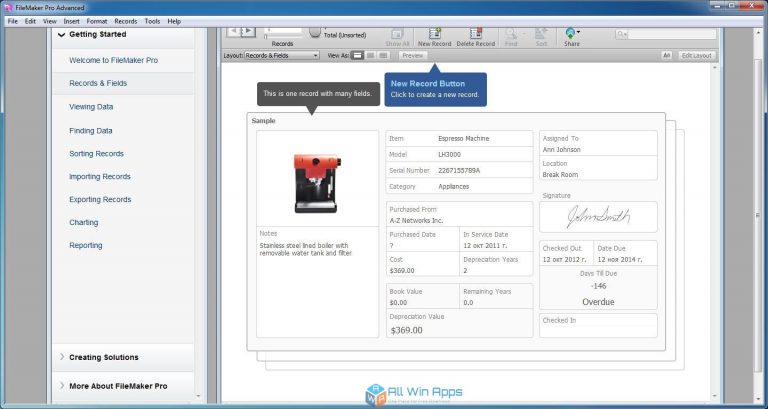Click the Sort toolbar icon
768x409 pixels.
click(541, 33)
